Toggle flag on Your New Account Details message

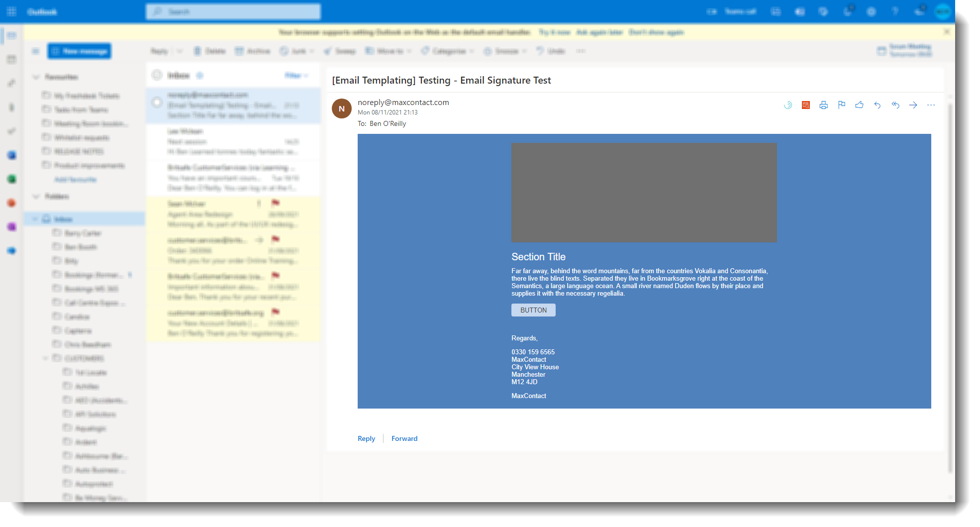[x=275, y=312]
